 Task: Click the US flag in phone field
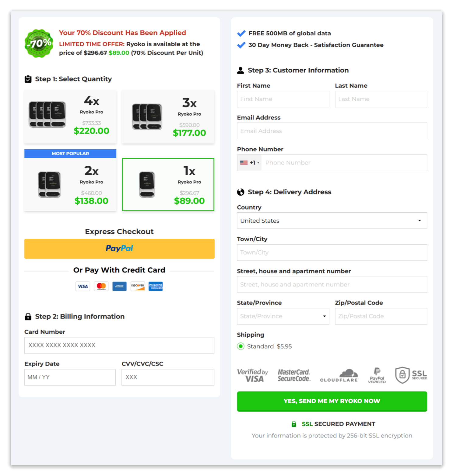(x=244, y=162)
